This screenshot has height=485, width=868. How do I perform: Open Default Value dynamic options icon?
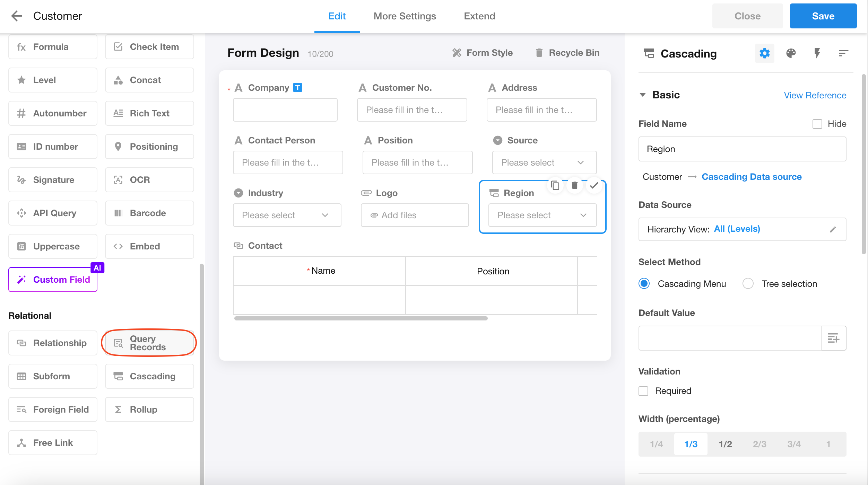point(833,338)
